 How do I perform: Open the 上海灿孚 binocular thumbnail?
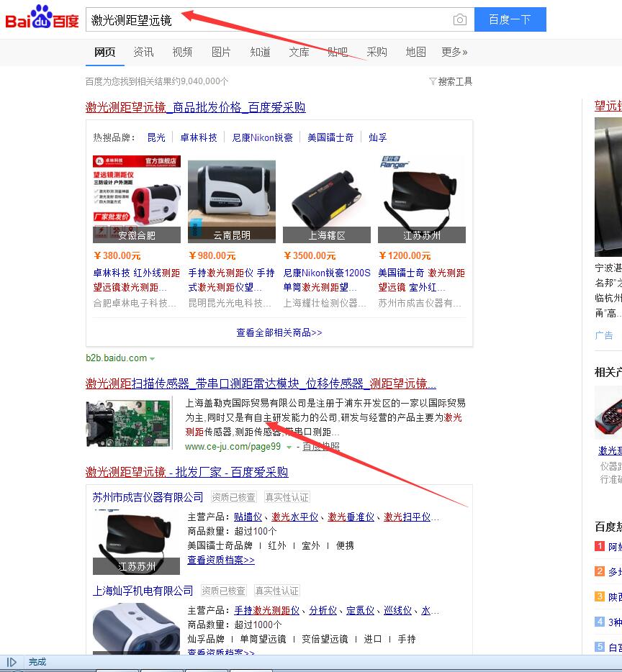[136, 629]
